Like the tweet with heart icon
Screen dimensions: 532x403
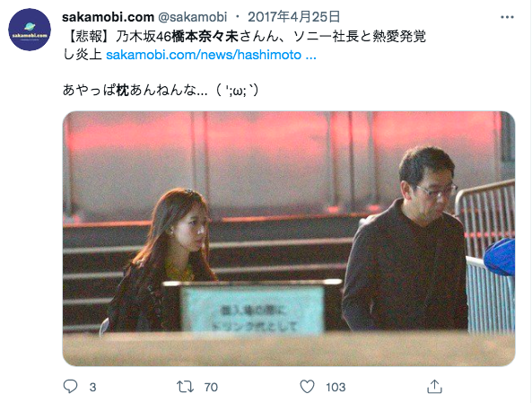[x=308, y=387]
